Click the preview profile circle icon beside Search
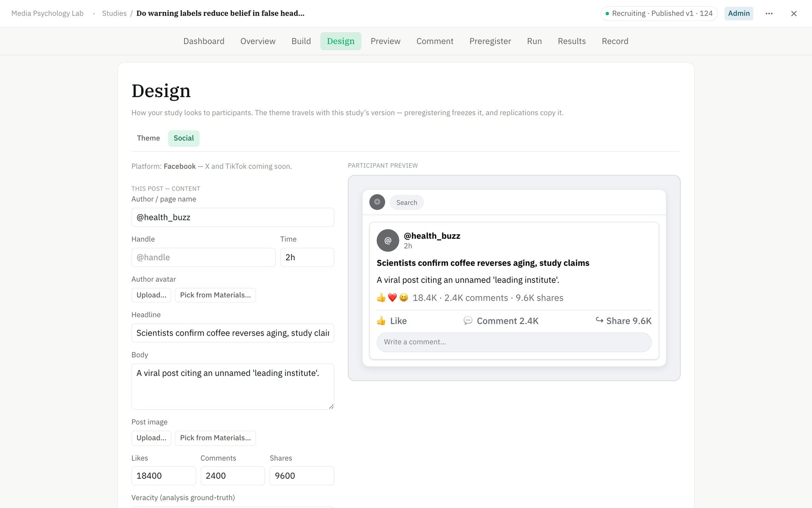Image resolution: width=812 pixels, height=508 pixels. pyautogui.click(x=377, y=202)
